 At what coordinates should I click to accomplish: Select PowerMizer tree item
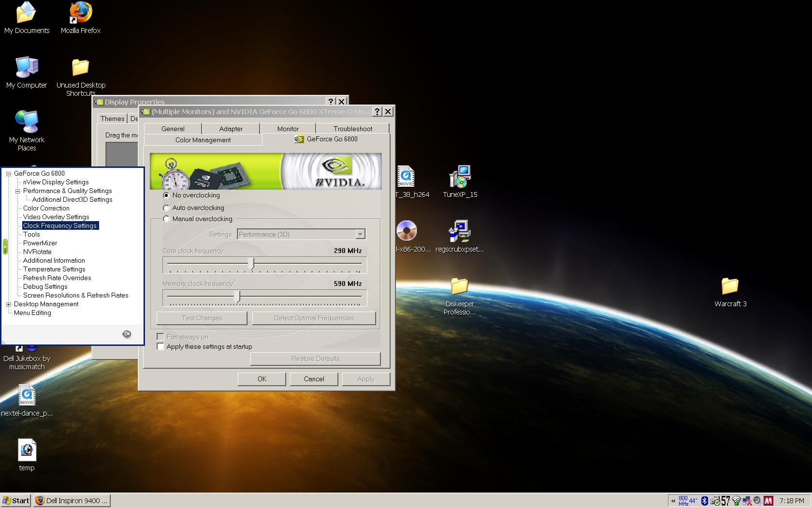point(40,243)
